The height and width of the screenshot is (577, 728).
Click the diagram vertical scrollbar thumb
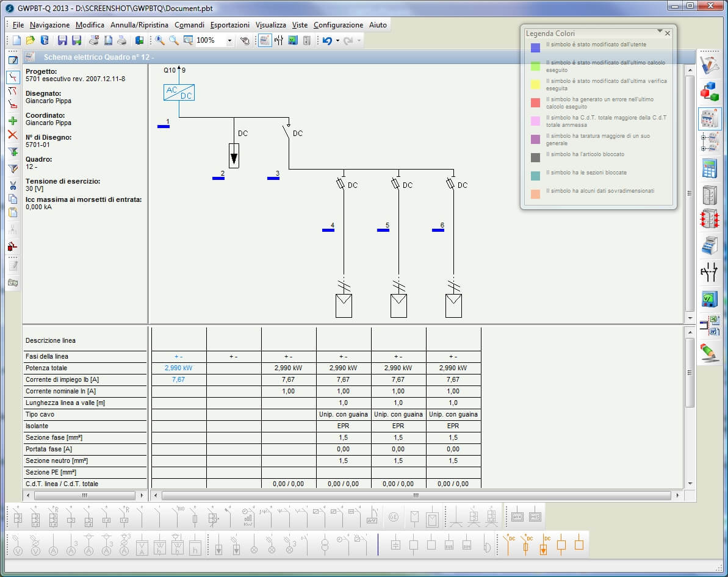pos(690,193)
